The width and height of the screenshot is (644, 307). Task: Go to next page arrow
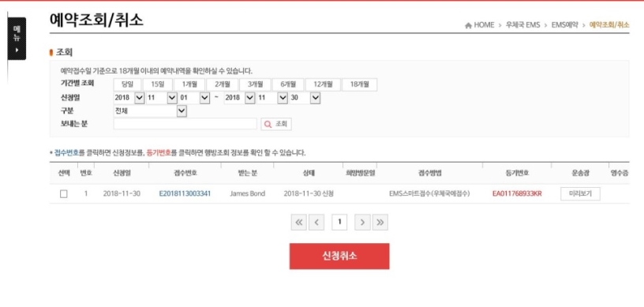pyautogui.click(x=362, y=223)
